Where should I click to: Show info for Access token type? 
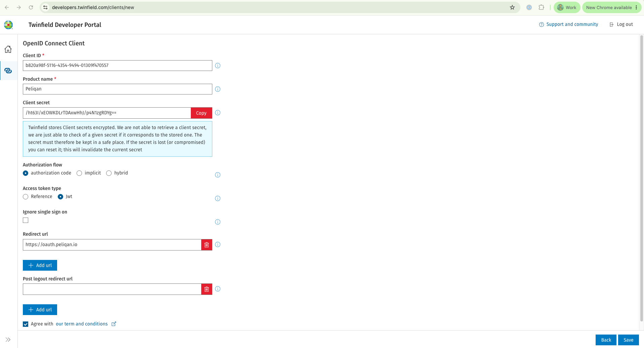tap(218, 198)
